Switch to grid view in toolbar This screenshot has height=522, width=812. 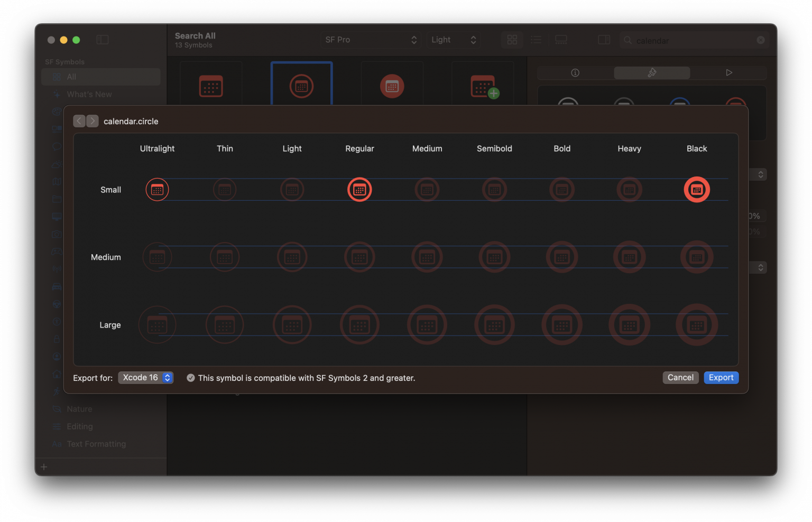point(512,40)
